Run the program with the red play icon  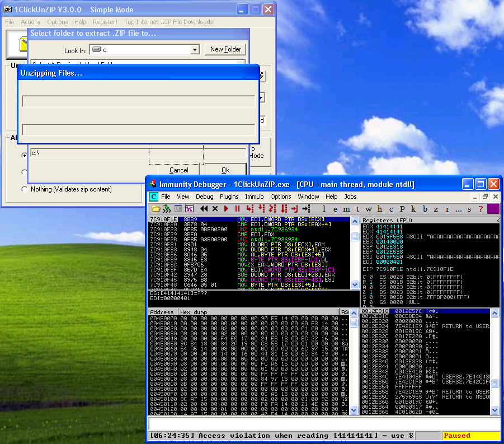[227, 209]
